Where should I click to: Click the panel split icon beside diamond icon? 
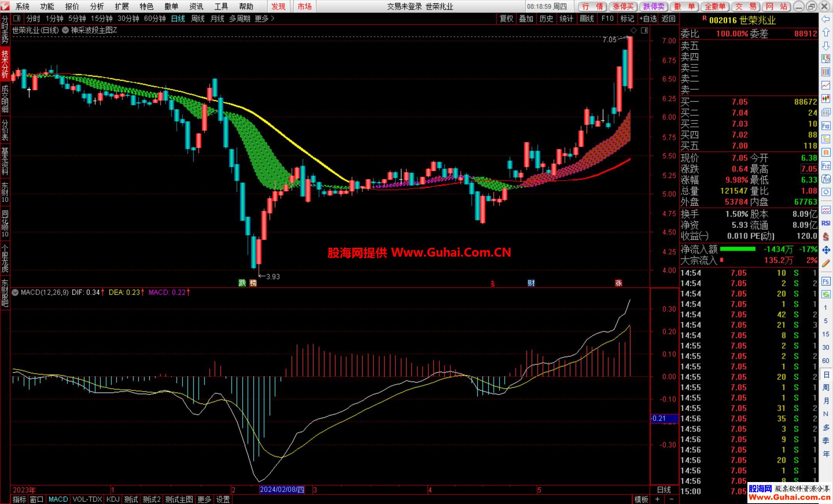pyautogui.click(x=644, y=30)
